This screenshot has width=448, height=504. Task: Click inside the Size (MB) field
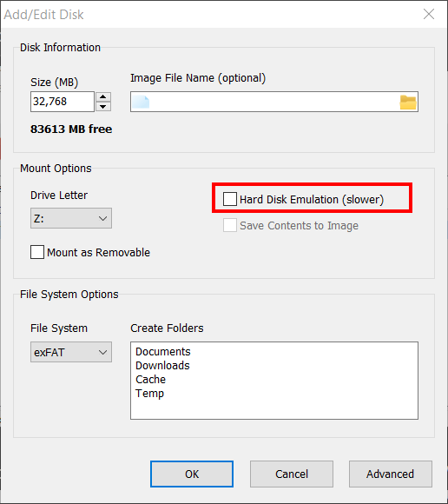(x=63, y=102)
